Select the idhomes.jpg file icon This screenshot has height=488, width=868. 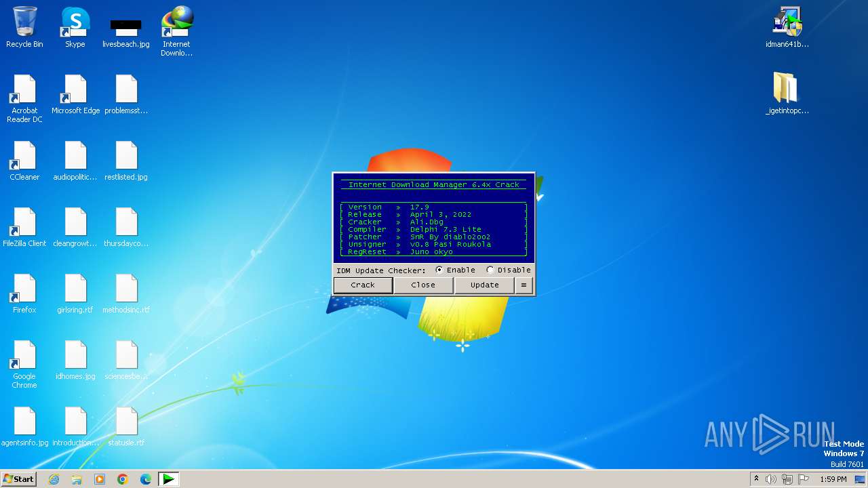click(75, 361)
